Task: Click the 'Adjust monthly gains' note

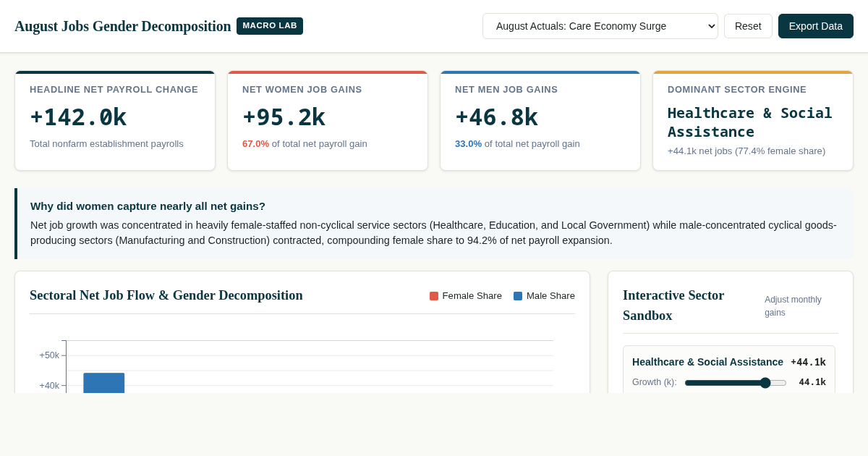Action: point(793,306)
